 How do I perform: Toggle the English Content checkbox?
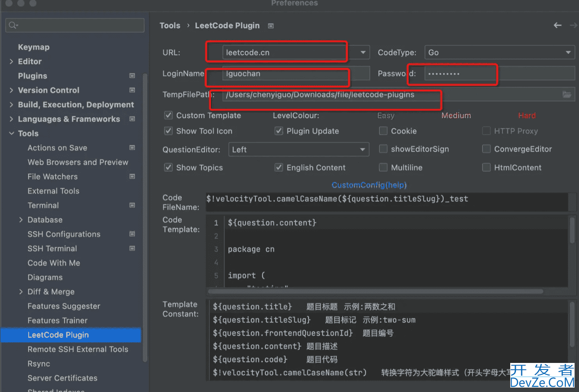279,167
